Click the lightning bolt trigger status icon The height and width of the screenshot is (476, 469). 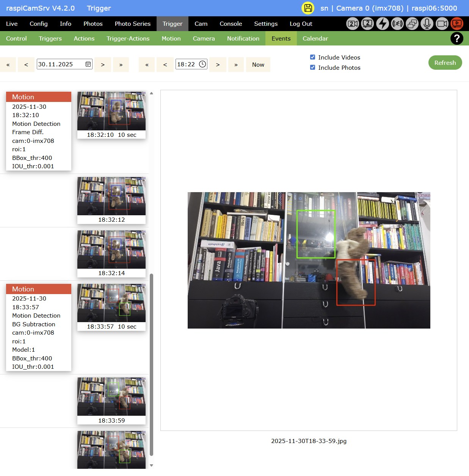coord(382,23)
